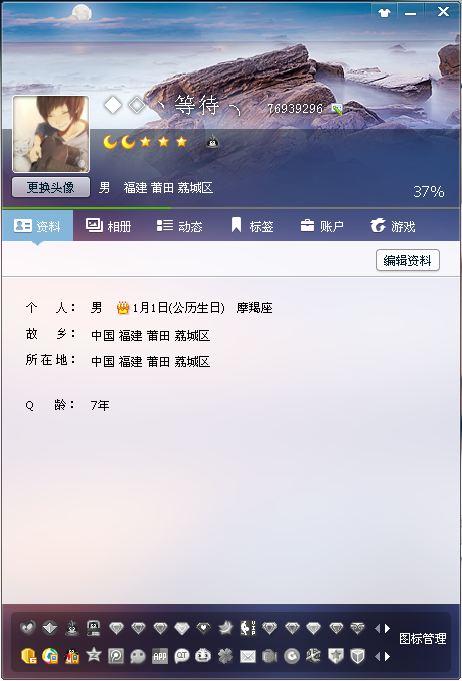
Task: Show next page of lower icon row
Action: tap(388, 656)
